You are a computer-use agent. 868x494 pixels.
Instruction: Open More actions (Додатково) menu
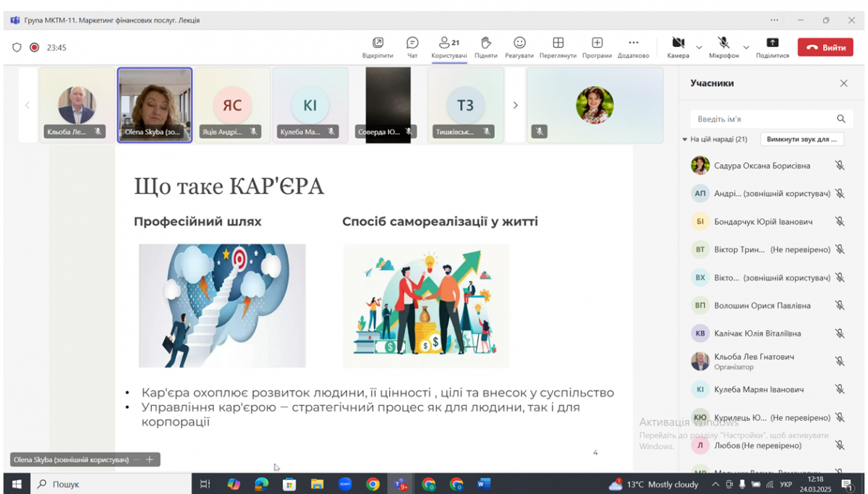coord(633,47)
